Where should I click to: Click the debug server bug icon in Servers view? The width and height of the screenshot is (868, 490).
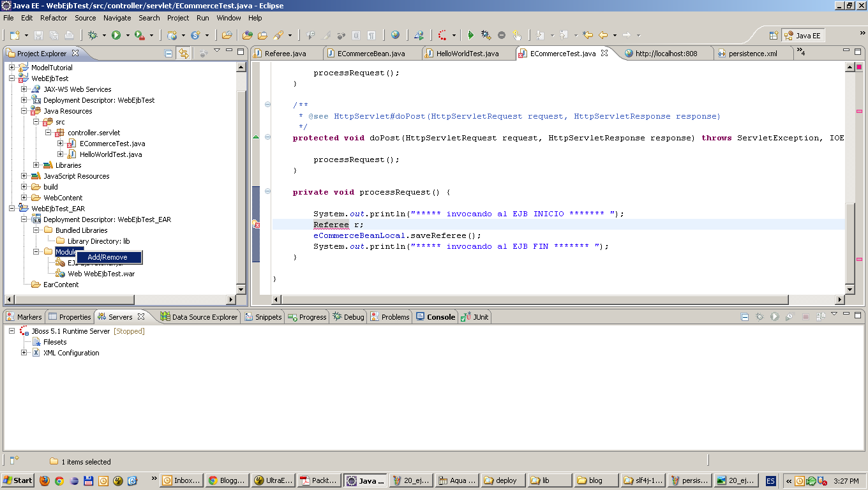click(759, 316)
